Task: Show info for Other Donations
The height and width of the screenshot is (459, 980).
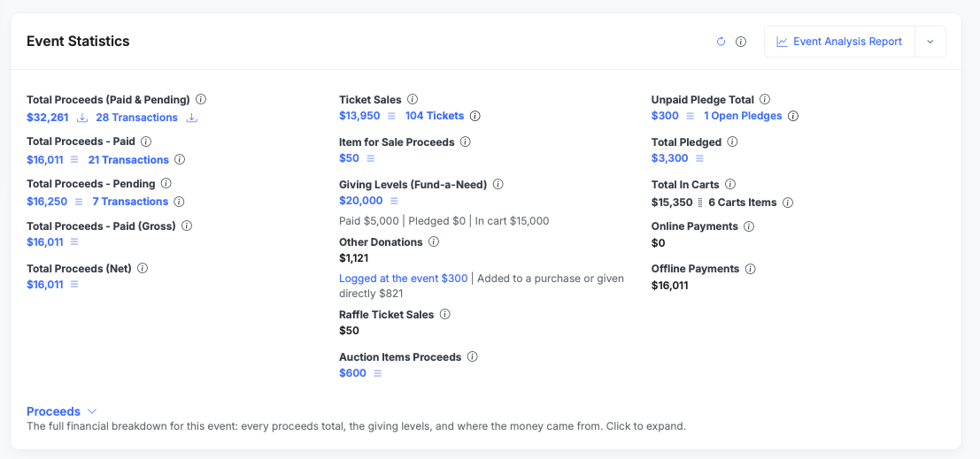Action: 434,241
